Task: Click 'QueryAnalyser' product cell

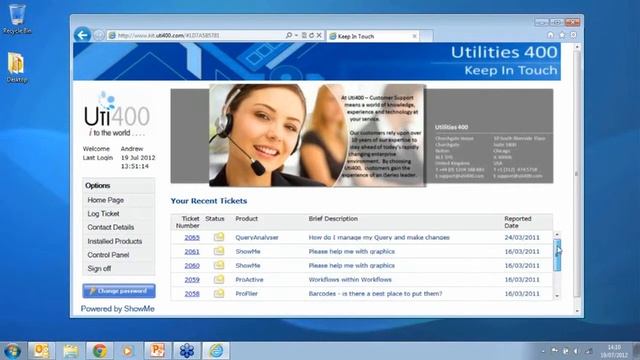Action: [x=257, y=237]
